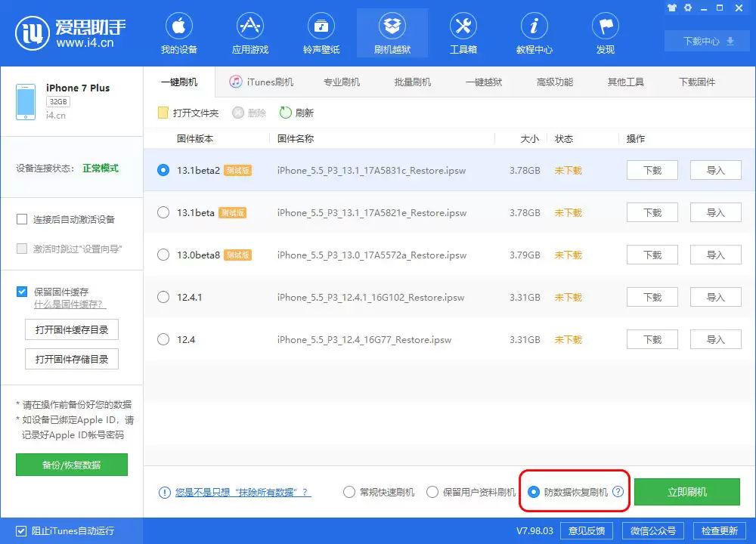
Task: Click 打开固件缓存目录 button
Action: pyautogui.click(x=72, y=330)
